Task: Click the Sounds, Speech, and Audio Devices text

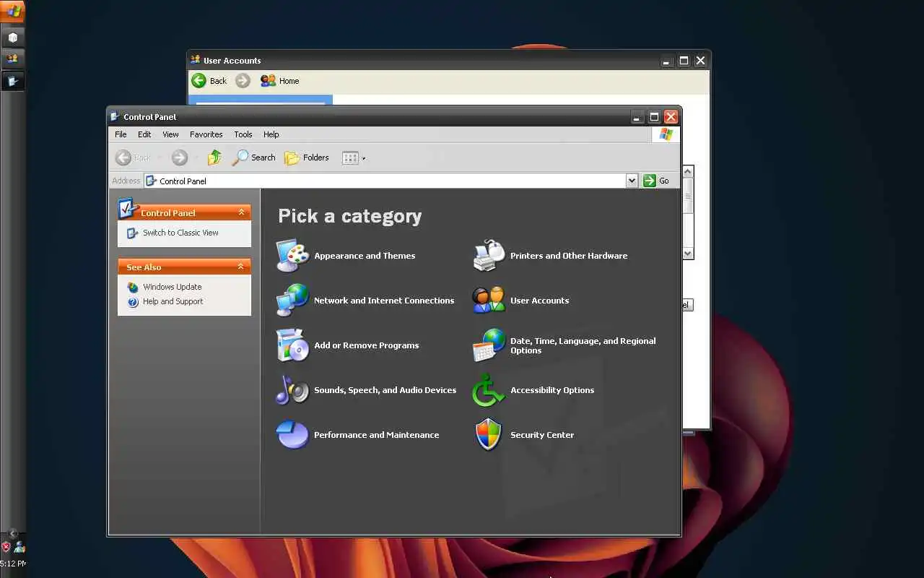Action: pos(385,390)
